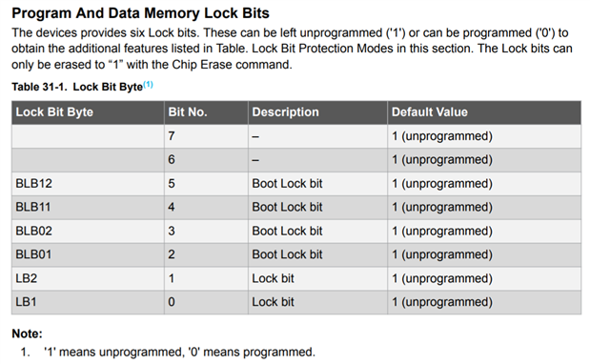The height and width of the screenshot is (364, 590).
Task: Click the Bit No. column header
Action: pos(206,112)
